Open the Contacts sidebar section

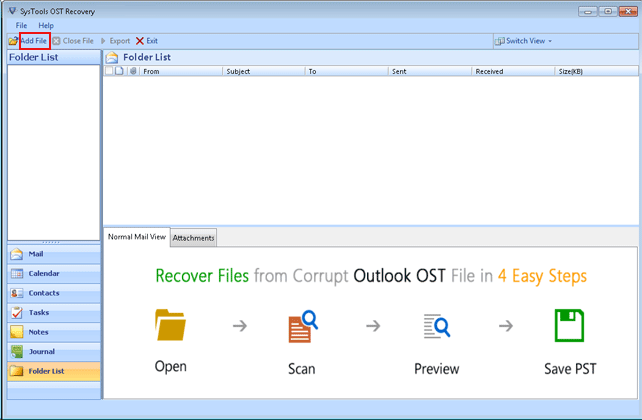tap(54, 293)
